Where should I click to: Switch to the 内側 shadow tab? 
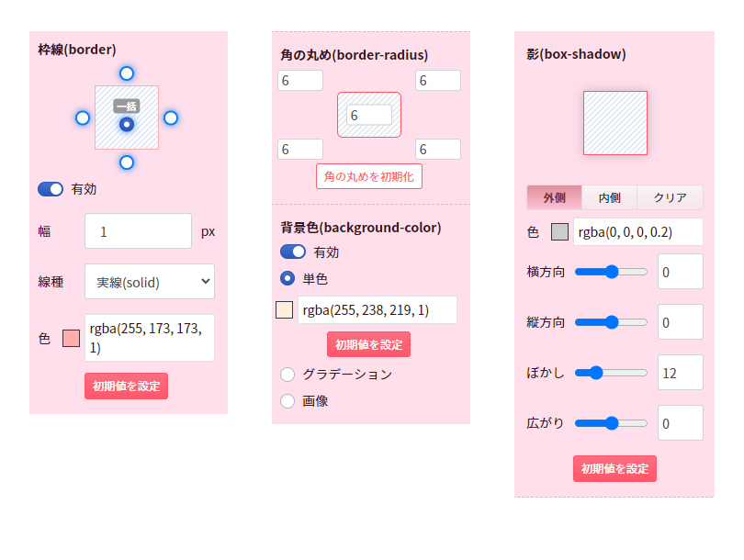tap(609, 197)
